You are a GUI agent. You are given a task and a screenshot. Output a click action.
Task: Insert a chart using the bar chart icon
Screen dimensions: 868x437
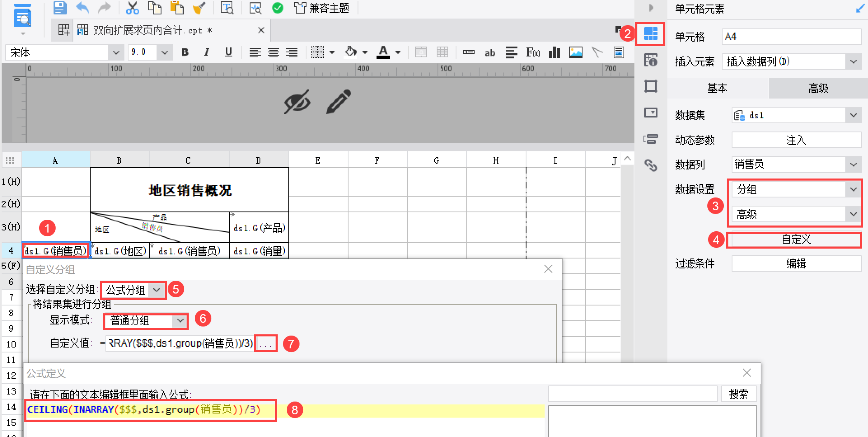click(x=554, y=52)
